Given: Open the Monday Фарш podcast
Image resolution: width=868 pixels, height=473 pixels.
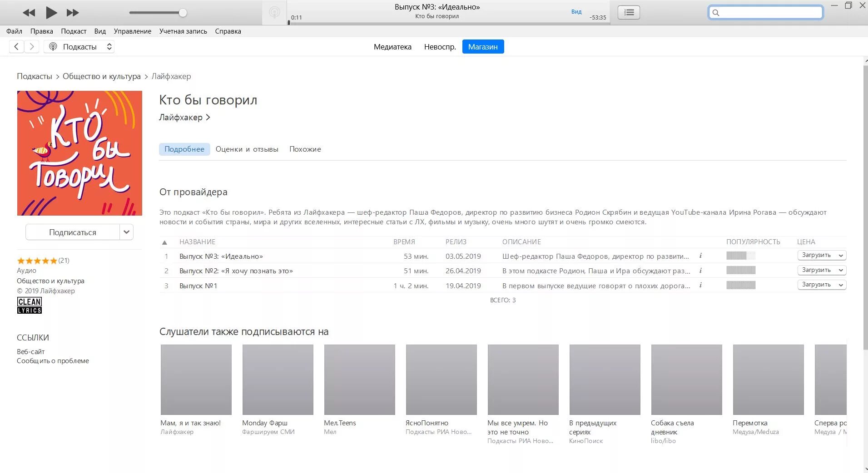Looking at the screenshot, I should (x=278, y=379).
